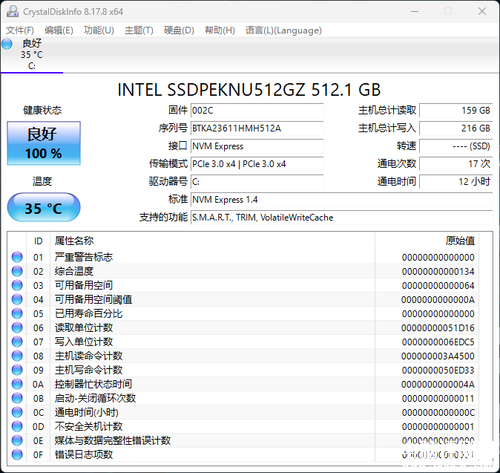The height and width of the screenshot is (473, 500).
Task: Select the 严重警告标志 attribute name
Action: 84,257
